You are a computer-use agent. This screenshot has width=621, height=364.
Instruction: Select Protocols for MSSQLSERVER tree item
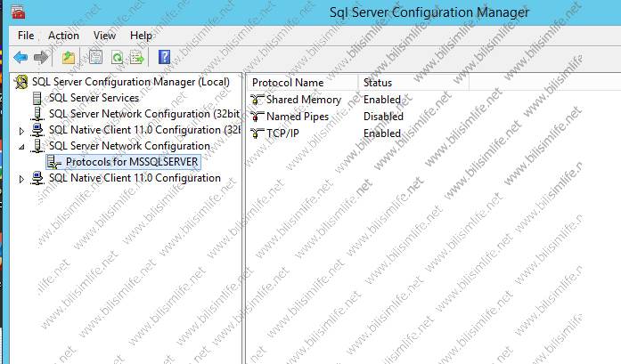coord(132,162)
